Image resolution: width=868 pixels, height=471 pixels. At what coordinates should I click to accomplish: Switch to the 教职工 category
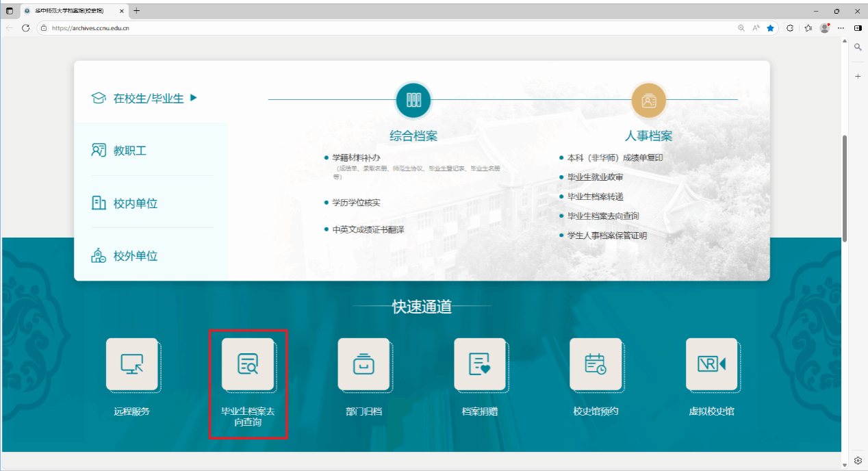pyautogui.click(x=130, y=151)
